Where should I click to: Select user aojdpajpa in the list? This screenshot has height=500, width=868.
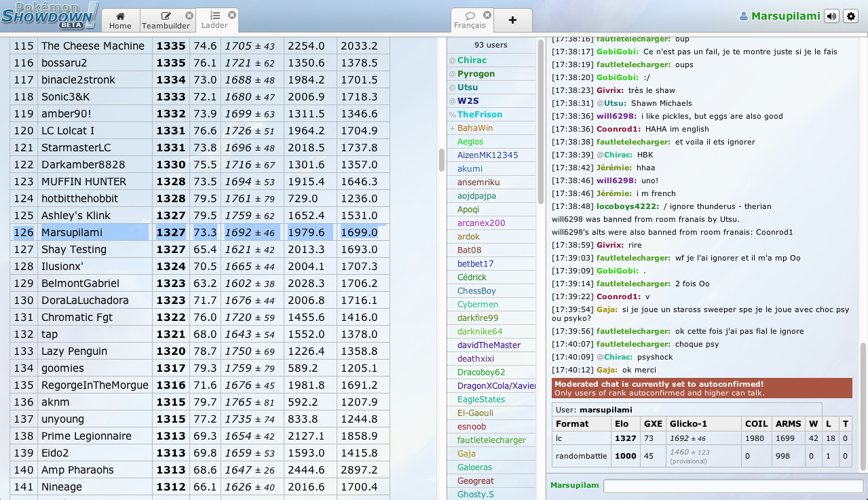click(x=492, y=196)
